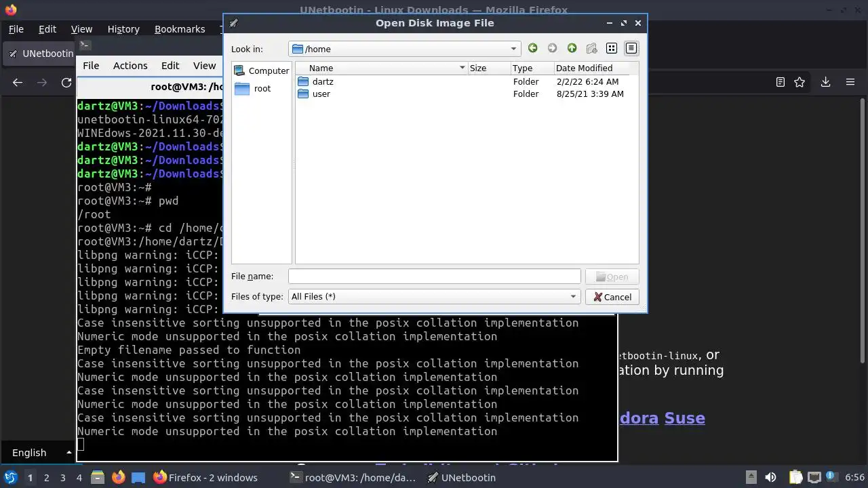
Task: Open the volume control tray icon
Action: tap(770, 477)
